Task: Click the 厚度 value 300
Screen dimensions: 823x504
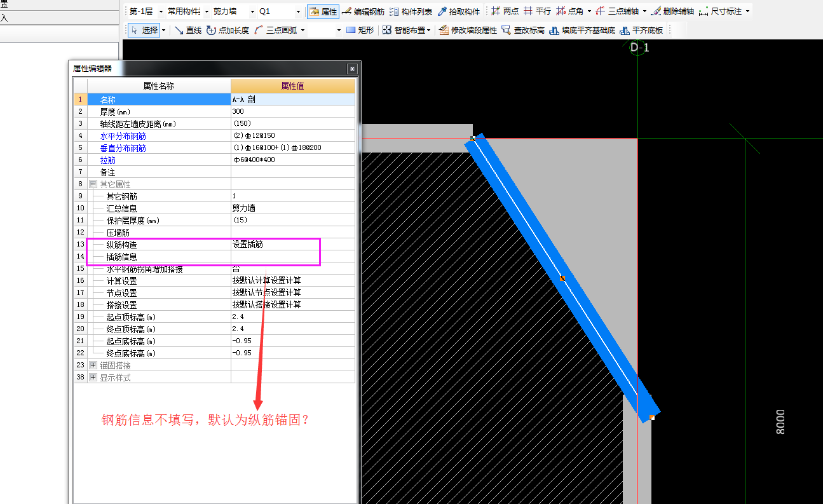Action: point(292,111)
